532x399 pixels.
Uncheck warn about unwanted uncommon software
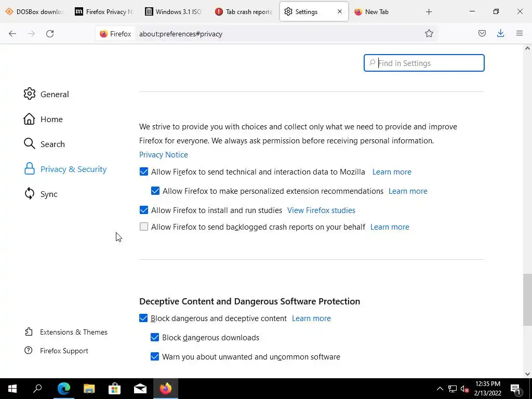[155, 356]
